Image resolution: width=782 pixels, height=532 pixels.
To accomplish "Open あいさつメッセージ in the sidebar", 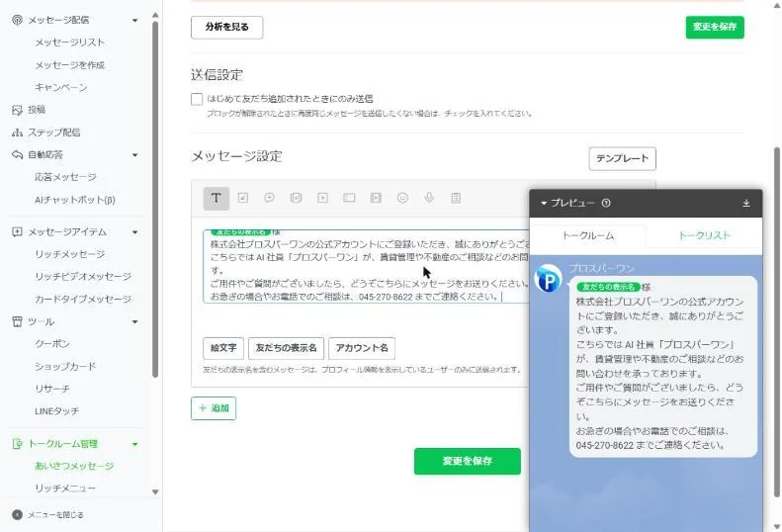I will 74,466.
